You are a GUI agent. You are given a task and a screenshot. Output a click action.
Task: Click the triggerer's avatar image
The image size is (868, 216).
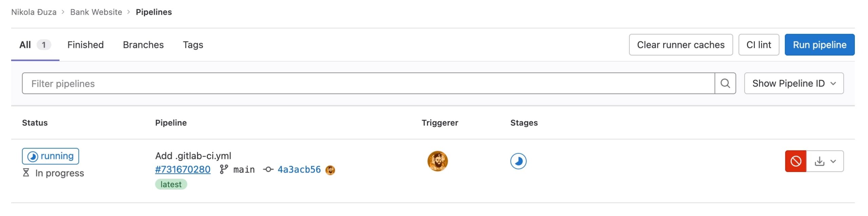tap(437, 161)
